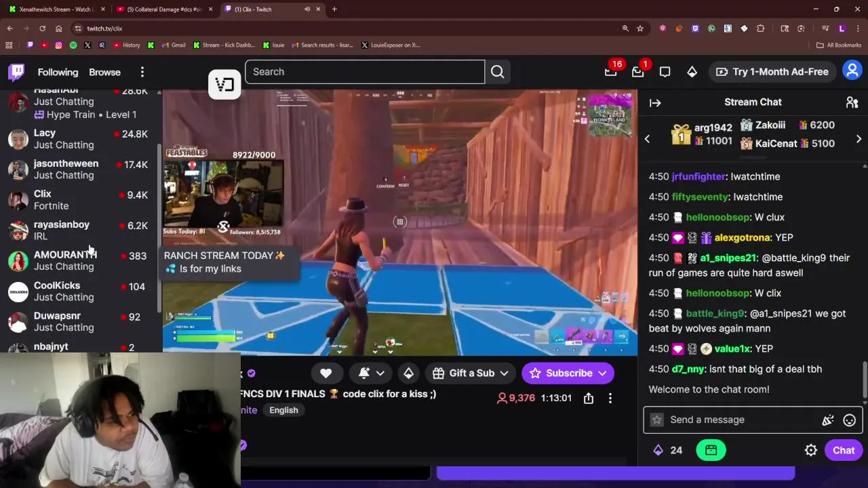
Task: Open Clix Fortnite channel in sidebar
Action: pyautogui.click(x=80, y=200)
